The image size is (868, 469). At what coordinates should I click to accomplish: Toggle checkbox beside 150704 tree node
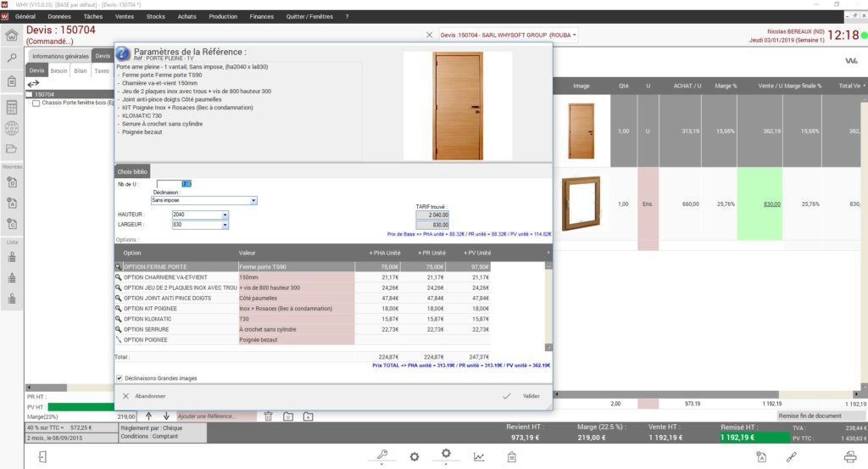pyautogui.click(x=30, y=95)
